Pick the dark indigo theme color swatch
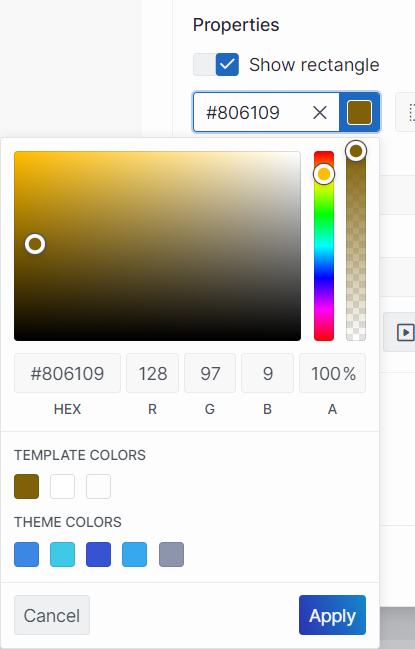Screen dimensions: 415x649 point(98,554)
